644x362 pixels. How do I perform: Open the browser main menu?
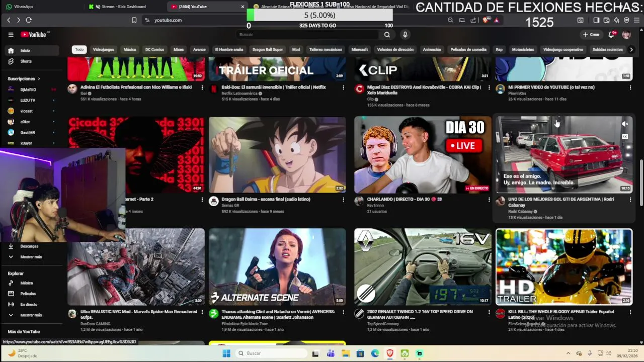636,20
